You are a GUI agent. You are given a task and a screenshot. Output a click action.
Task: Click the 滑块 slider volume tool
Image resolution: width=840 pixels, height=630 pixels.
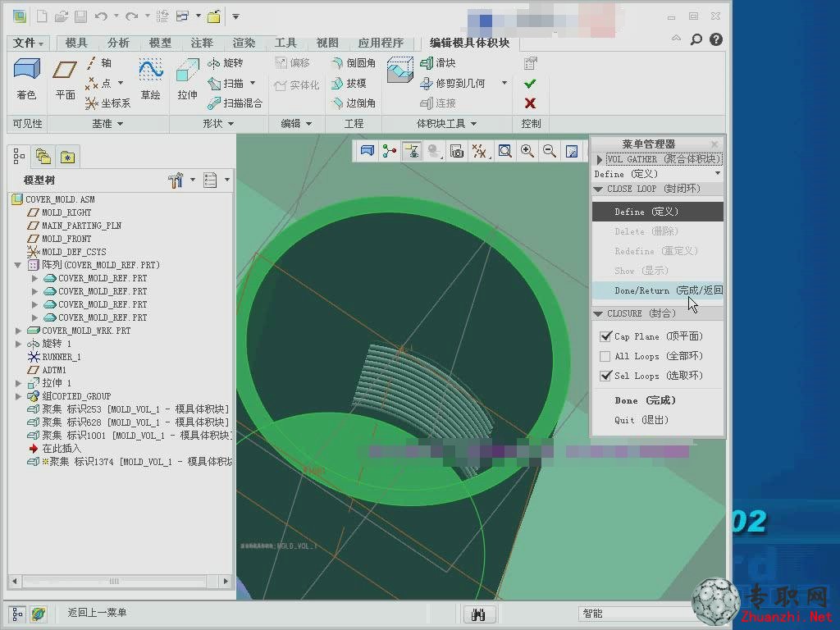point(438,63)
